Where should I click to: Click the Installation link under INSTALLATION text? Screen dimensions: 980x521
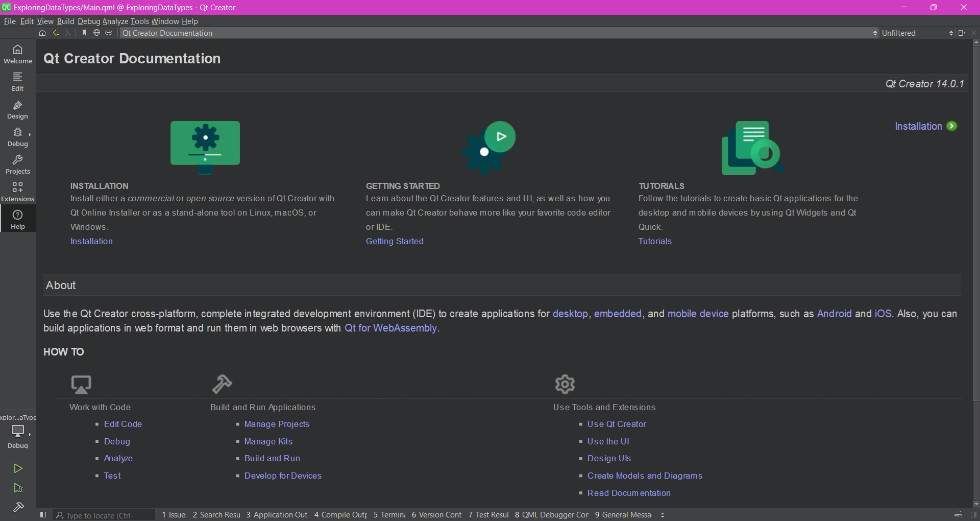(91, 241)
